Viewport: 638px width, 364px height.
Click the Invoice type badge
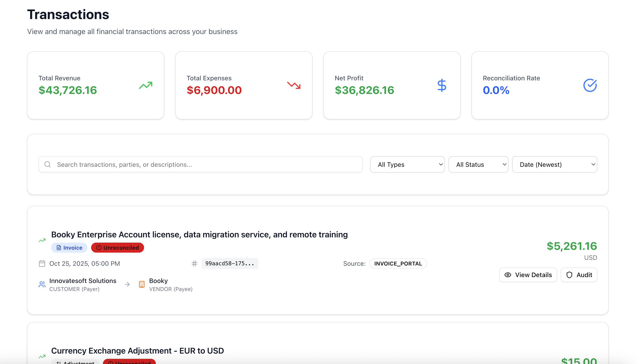click(69, 248)
